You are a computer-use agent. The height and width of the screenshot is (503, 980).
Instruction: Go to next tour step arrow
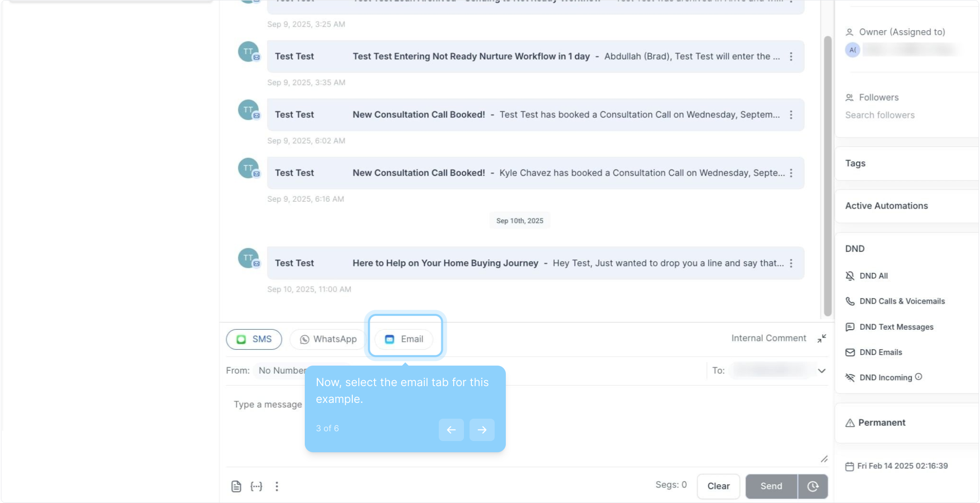pyautogui.click(x=482, y=429)
